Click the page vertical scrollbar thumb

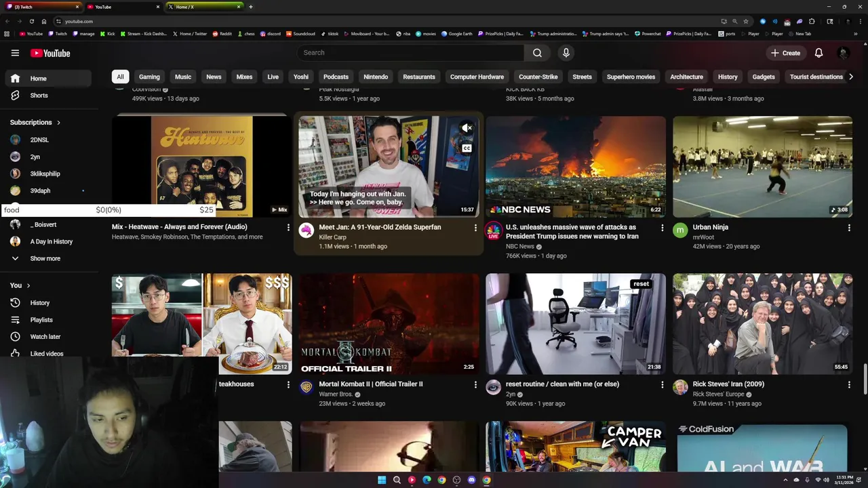tap(865, 380)
